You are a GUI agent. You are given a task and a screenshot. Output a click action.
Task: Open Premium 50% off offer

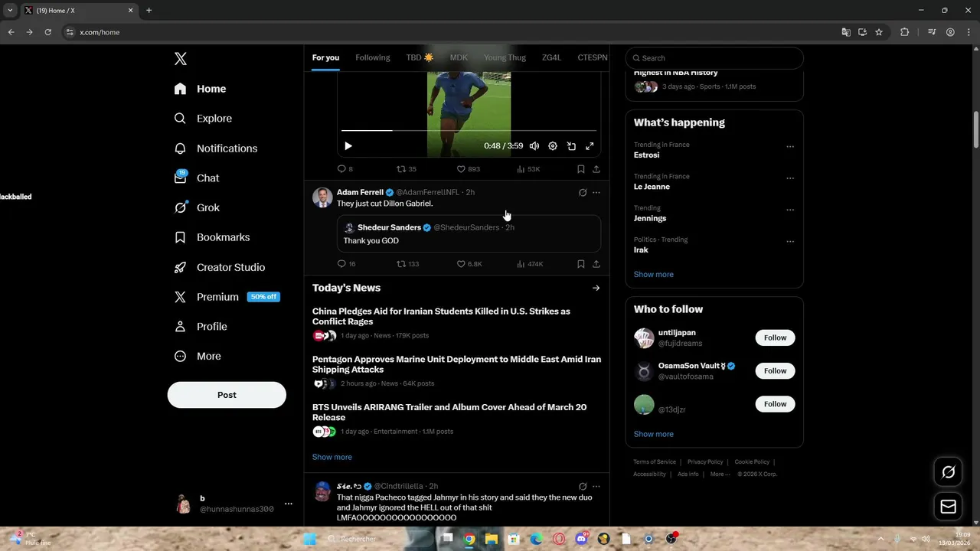[x=227, y=297]
